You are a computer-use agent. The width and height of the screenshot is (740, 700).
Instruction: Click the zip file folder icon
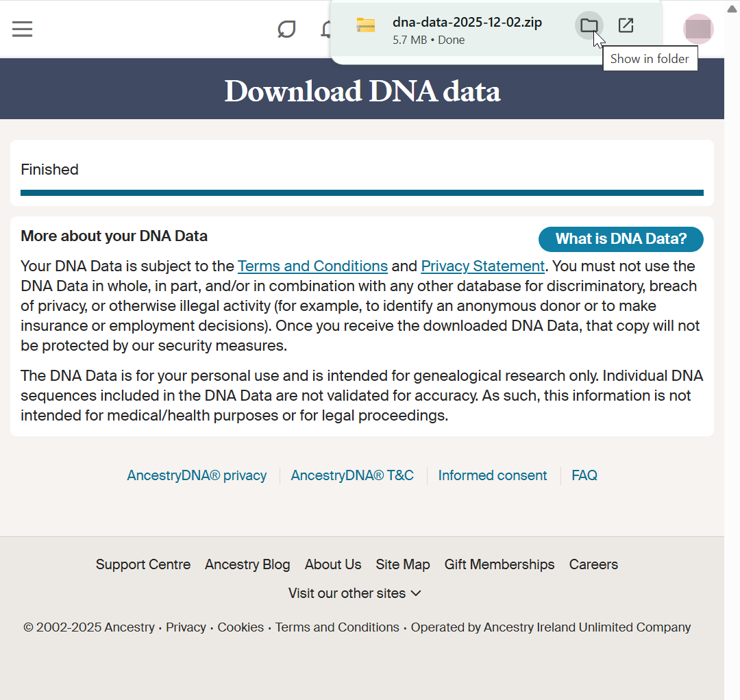click(365, 25)
